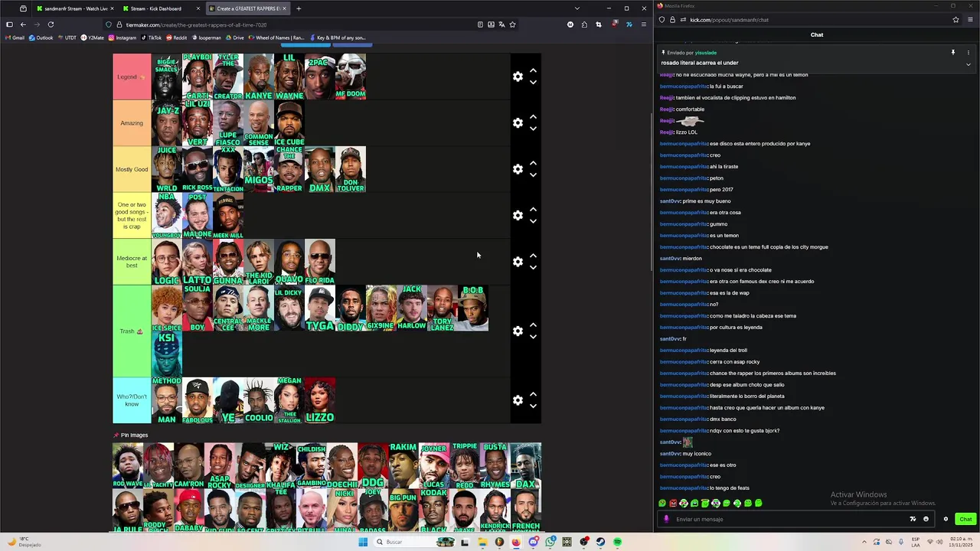Open settings gear for Trash tier
Image resolution: width=980 pixels, height=551 pixels.
click(x=518, y=331)
